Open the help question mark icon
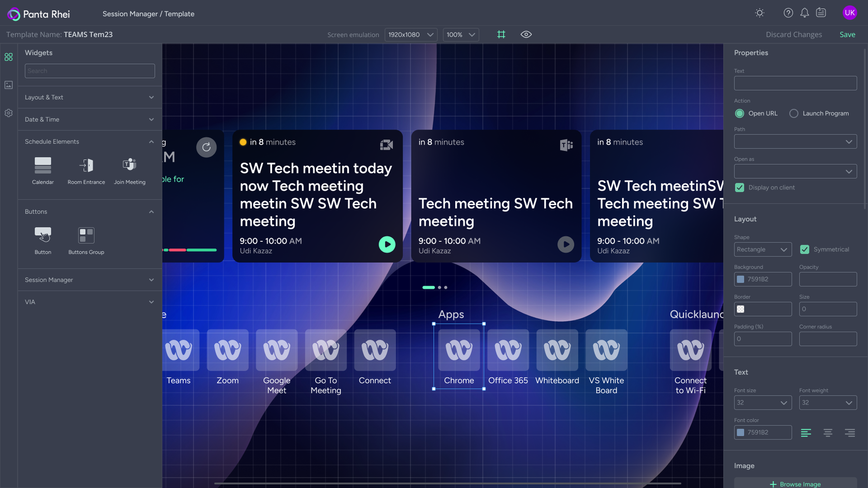 (788, 13)
